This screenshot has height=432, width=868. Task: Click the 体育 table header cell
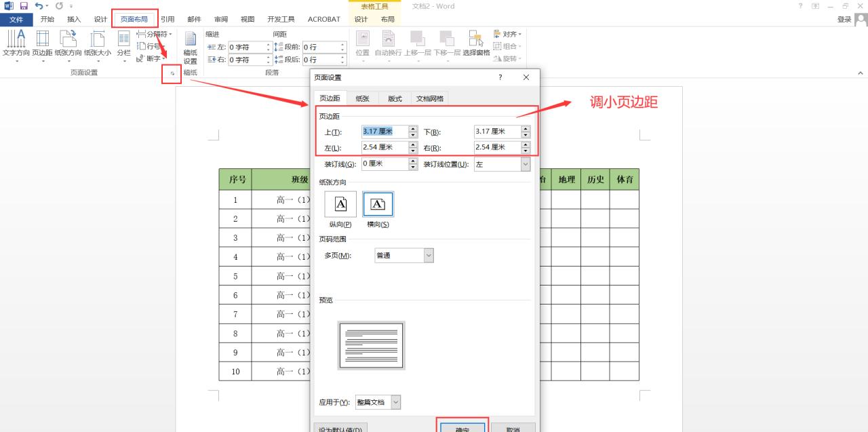[x=625, y=180]
